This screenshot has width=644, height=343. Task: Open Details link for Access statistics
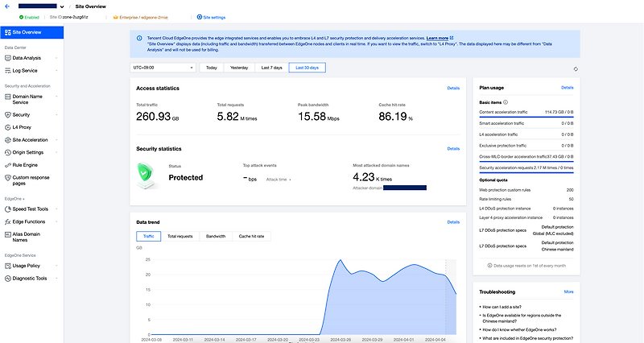[453, 88]
